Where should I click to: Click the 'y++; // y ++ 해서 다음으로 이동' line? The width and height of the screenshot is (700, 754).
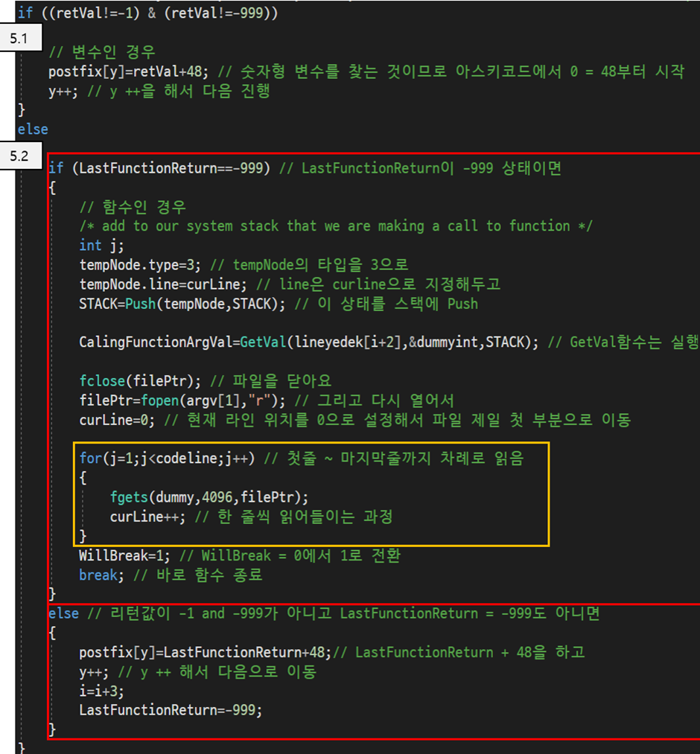197,672
